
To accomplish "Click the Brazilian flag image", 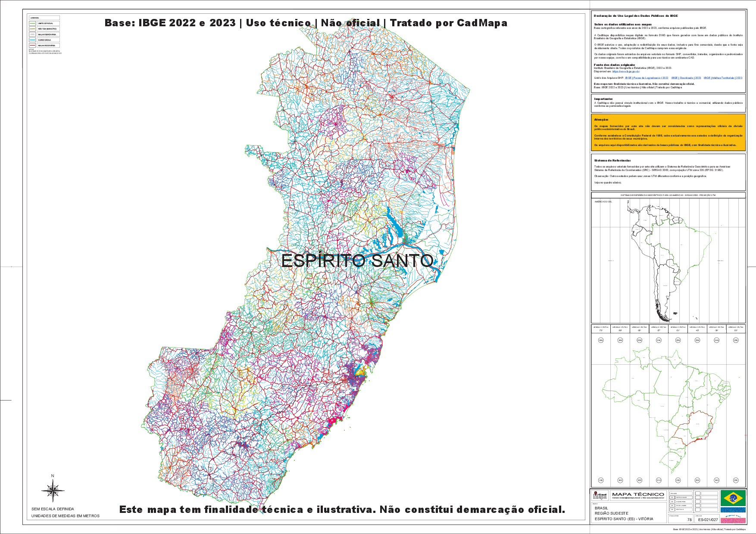I will [x=733, y=498].
